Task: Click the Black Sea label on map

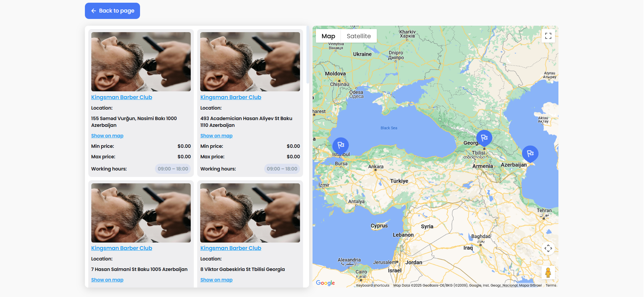Action: (389, 128)
